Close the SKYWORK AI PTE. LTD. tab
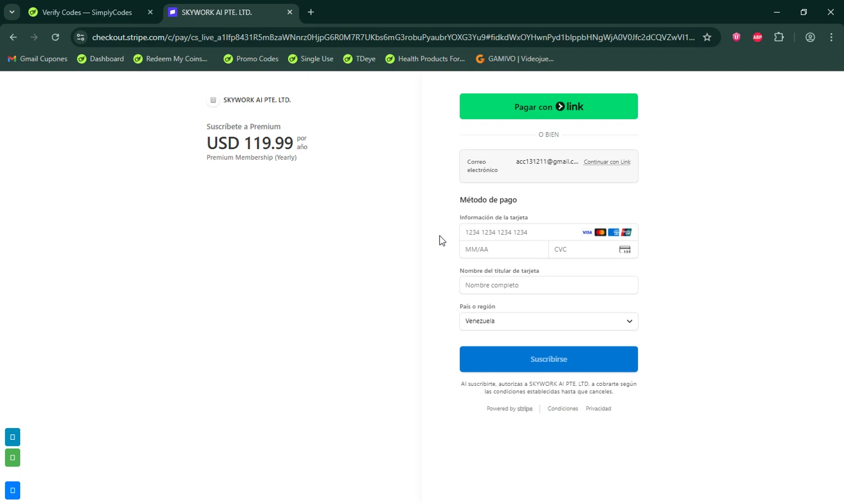 (290, 12)
